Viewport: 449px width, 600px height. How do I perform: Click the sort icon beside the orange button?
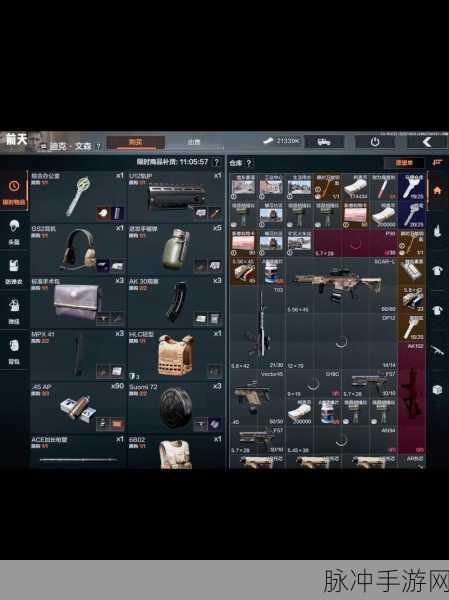pos(437,163)
